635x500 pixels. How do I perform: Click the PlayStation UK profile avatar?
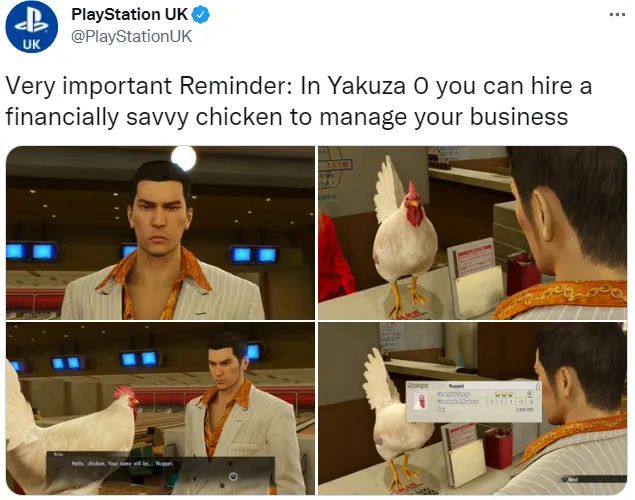[x=32, y=27]
